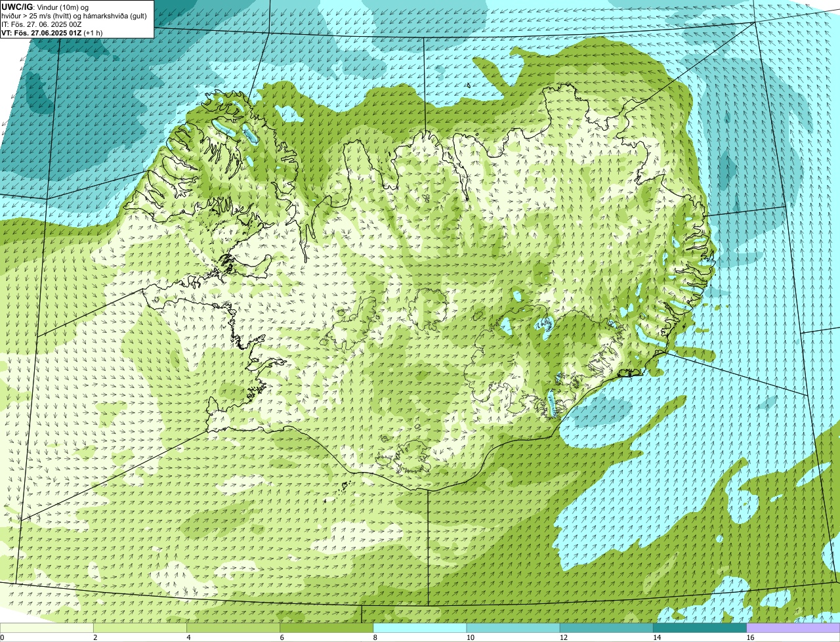Image resolution: width=840 pixels, height=642 pixels.
Task: Click the 'VT: Fös. 27.06.2025 01Z' line
Action: click(41, 33)
